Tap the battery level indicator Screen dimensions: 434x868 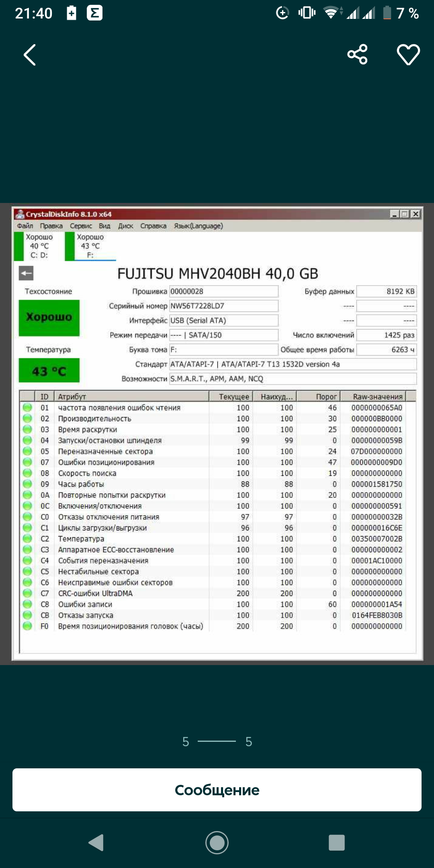[387, 13]
